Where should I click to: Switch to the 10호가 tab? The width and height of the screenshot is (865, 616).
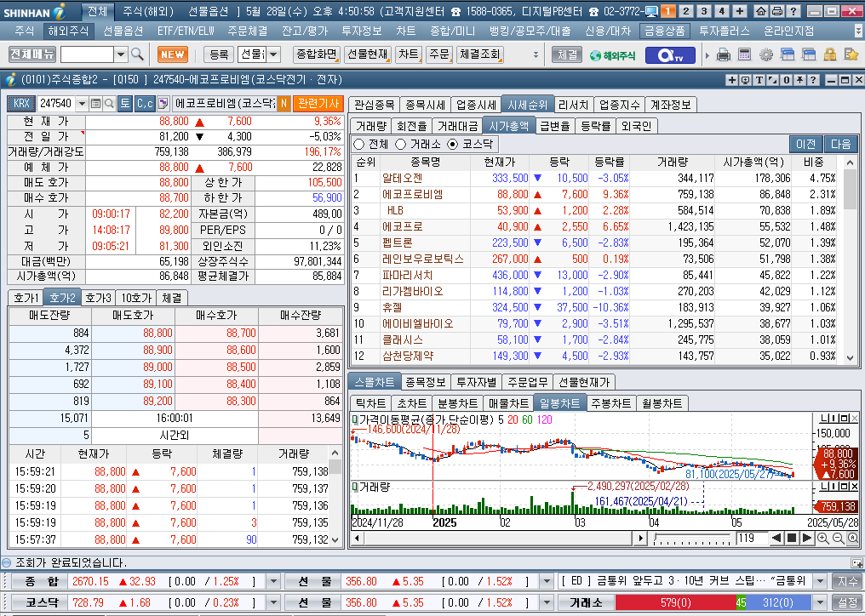136,298
